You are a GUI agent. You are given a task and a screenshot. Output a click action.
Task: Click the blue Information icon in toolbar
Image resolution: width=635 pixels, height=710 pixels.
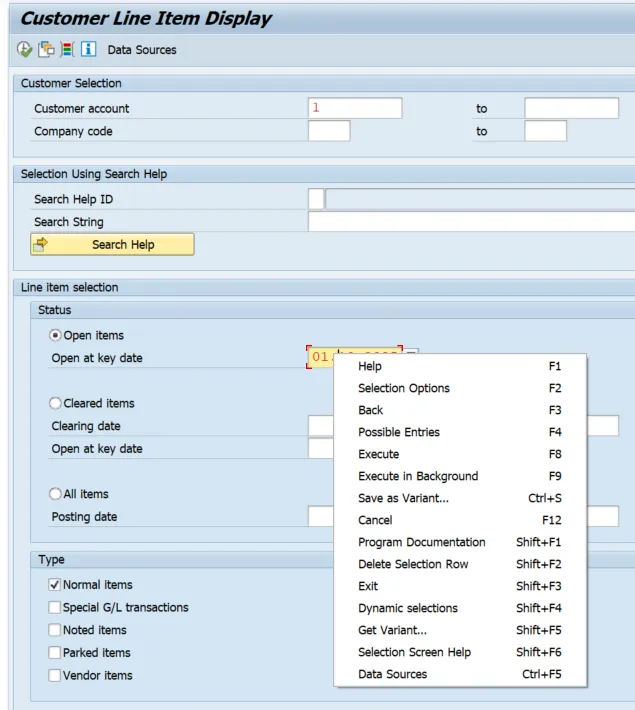tap(88, 51)
